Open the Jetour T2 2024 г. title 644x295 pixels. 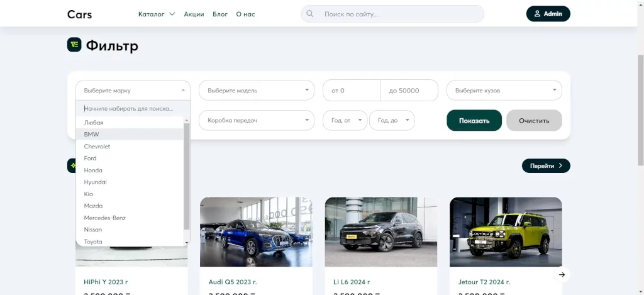tap(484, 282)
